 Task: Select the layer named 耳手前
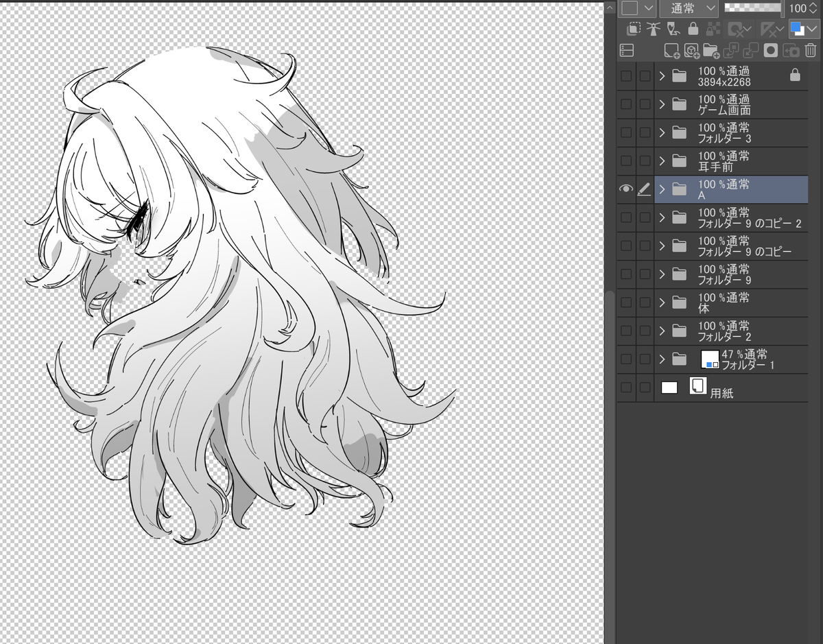pos(731,161)
